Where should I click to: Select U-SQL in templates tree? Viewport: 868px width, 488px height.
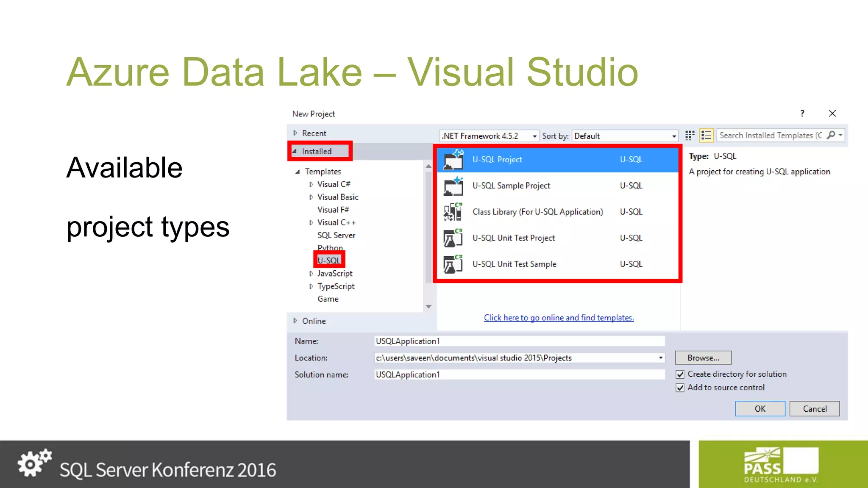click(329, 260)
